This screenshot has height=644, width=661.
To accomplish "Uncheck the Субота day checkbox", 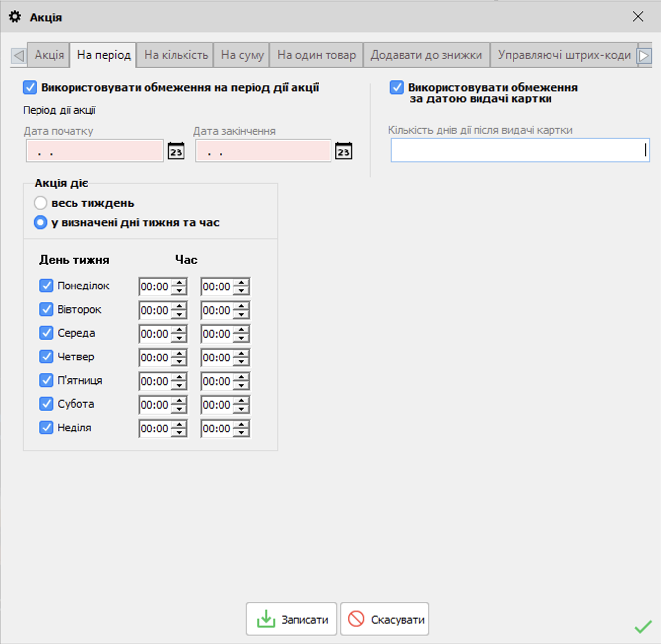I will (x=46, y=404).
